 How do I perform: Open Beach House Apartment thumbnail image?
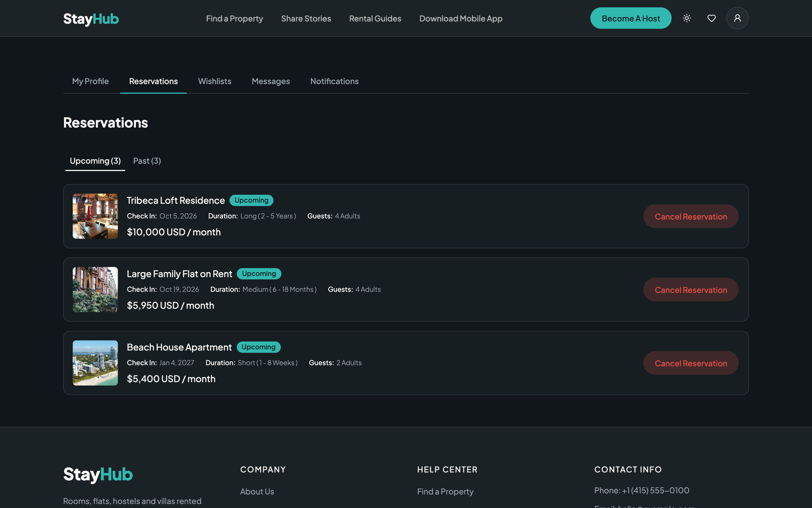[x=95, y=363]
